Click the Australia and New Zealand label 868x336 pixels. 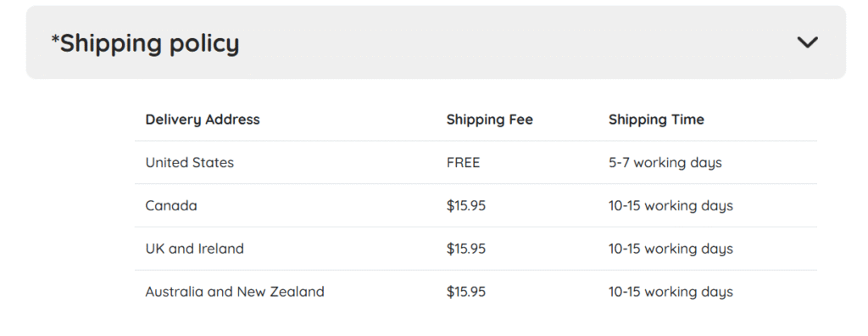(235, 292)
